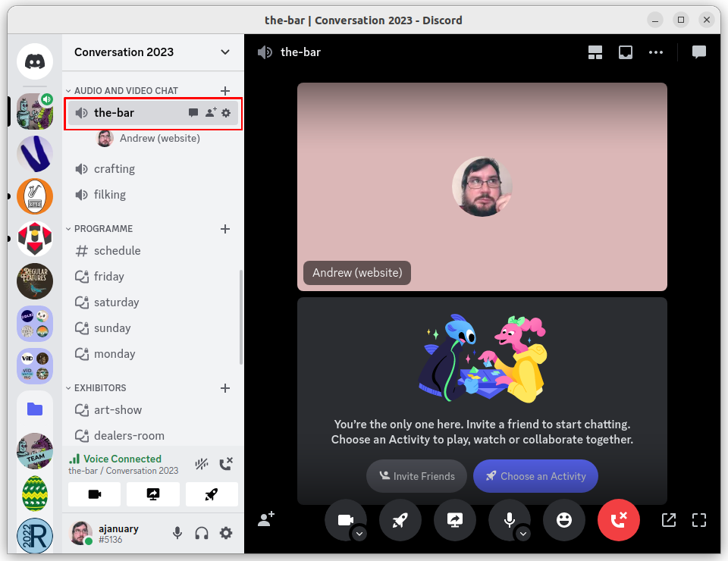Open microphone options dropdown arrow
Screen dimensions: 728x561
point(523,534)
